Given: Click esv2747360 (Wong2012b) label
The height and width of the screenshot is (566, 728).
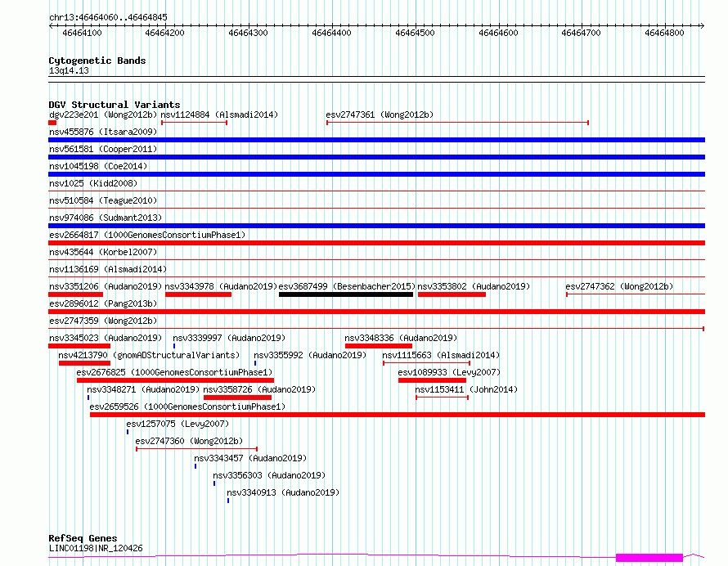Looking at the screenshot, I should click(189, 441).
